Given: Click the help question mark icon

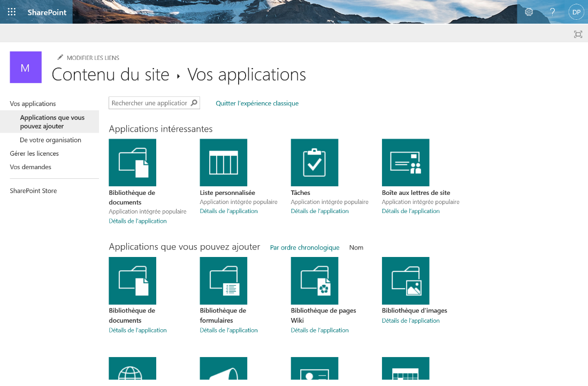Looking at the screenshot, I should point(552,12).
